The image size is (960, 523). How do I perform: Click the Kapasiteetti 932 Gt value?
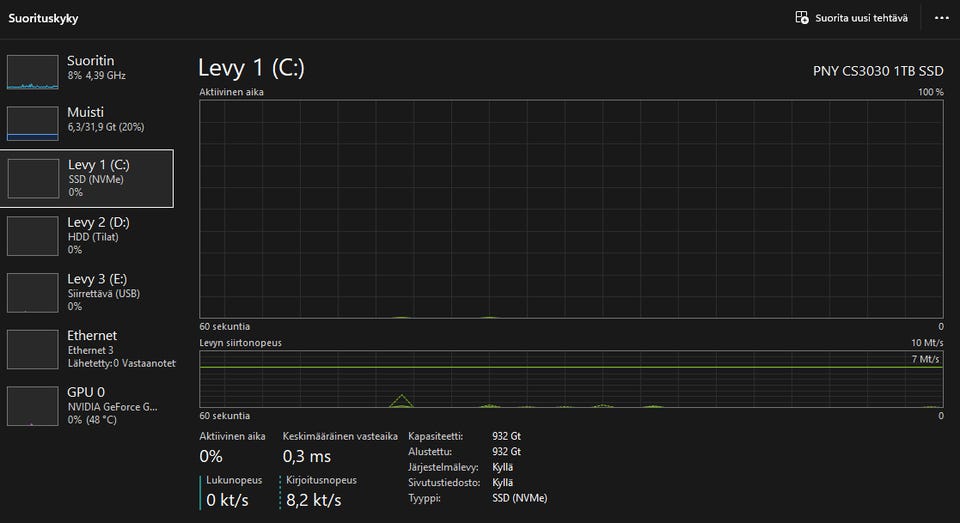506,436
